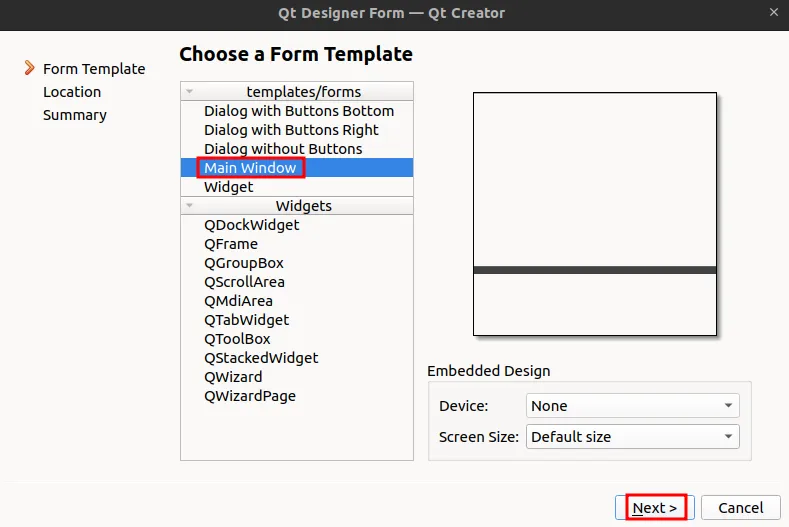Select Dialog without Buttons template
This screenshot has height=527, width=789.
[x=283, y=149]
